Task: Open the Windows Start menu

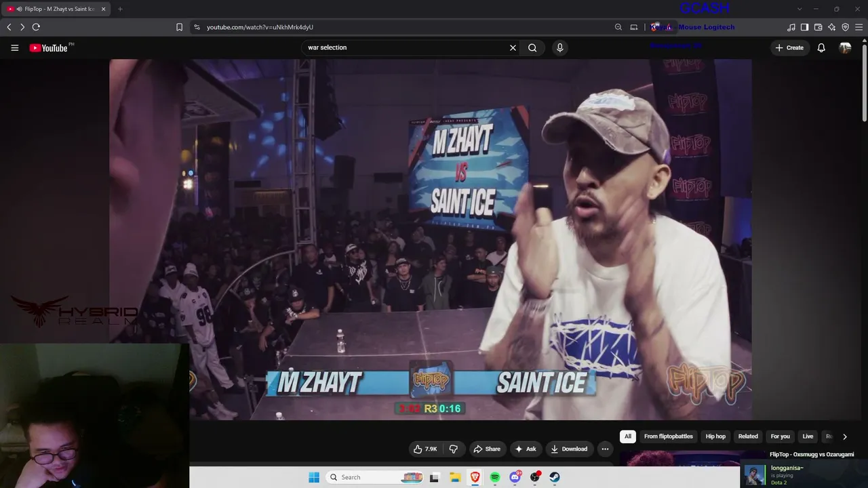Action: point(314,477)
